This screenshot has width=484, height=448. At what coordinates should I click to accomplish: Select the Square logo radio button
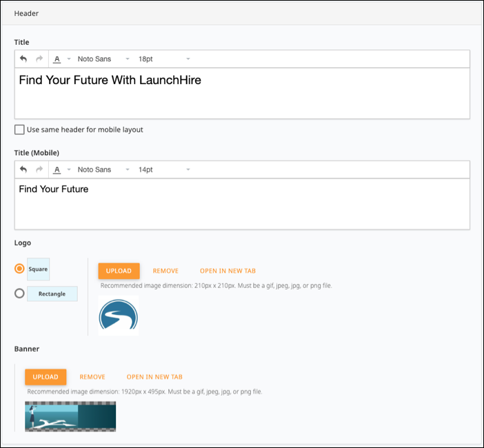(x=19, y=269)
